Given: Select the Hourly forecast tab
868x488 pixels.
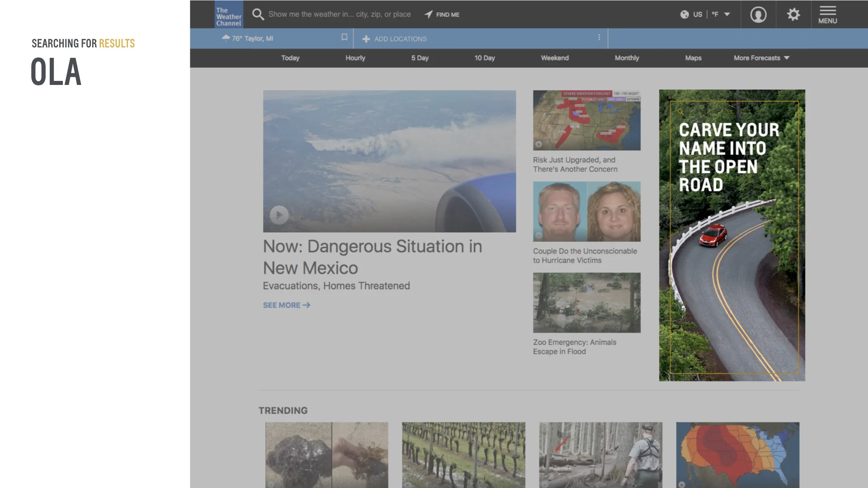Looking at the screenshot, I should tap(355, 58).
